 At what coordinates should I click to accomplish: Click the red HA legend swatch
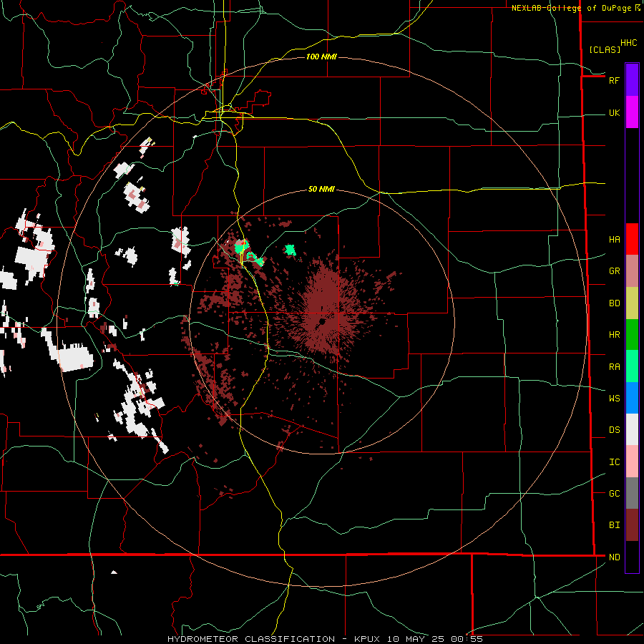(x=632, y=239)
